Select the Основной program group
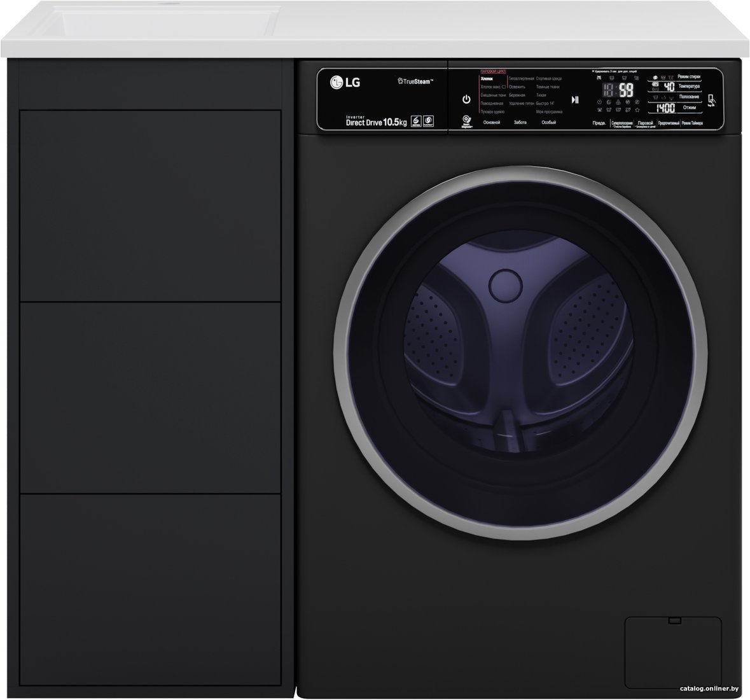This screenshot has width=750, height=700. click(491, 122)
